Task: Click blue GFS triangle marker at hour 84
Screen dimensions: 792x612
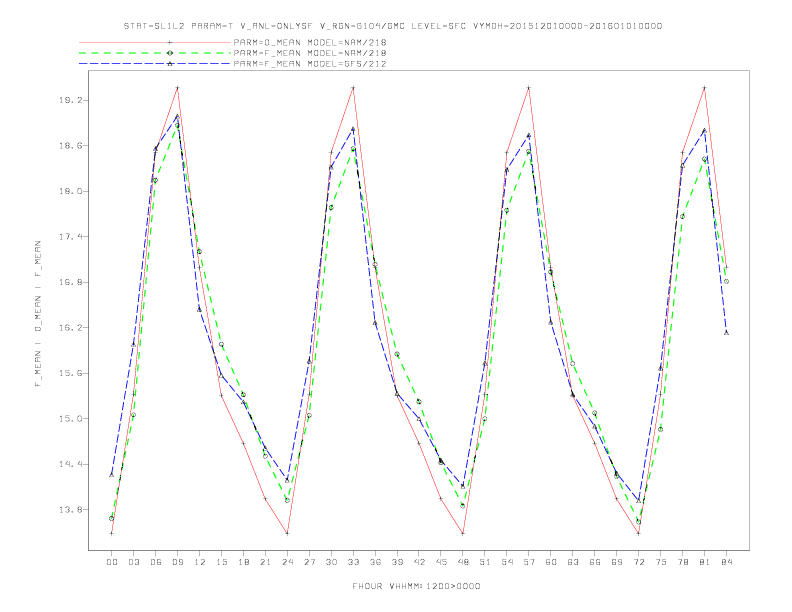Action: click(726, 332)
